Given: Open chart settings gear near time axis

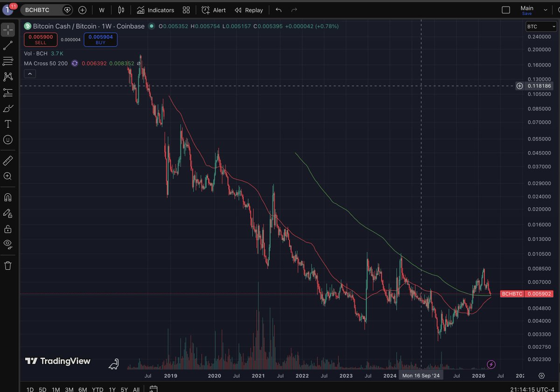Looking at the screenshot, I should 541,376.
